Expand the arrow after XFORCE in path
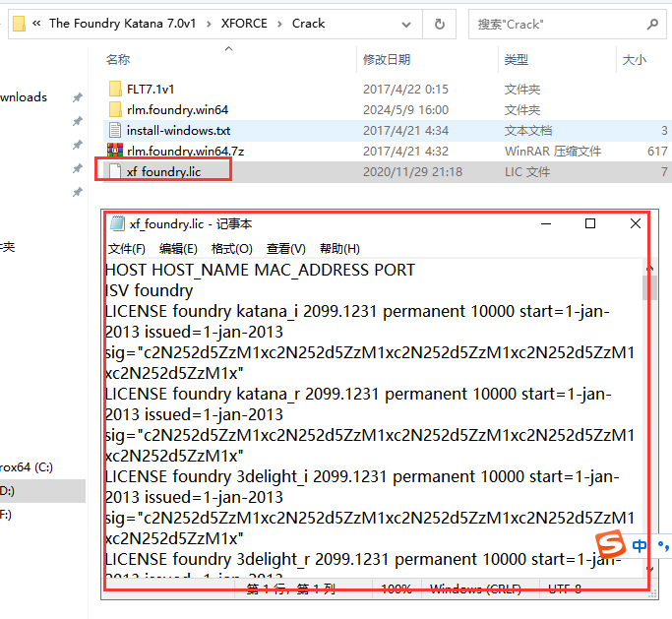 [279, 24]
